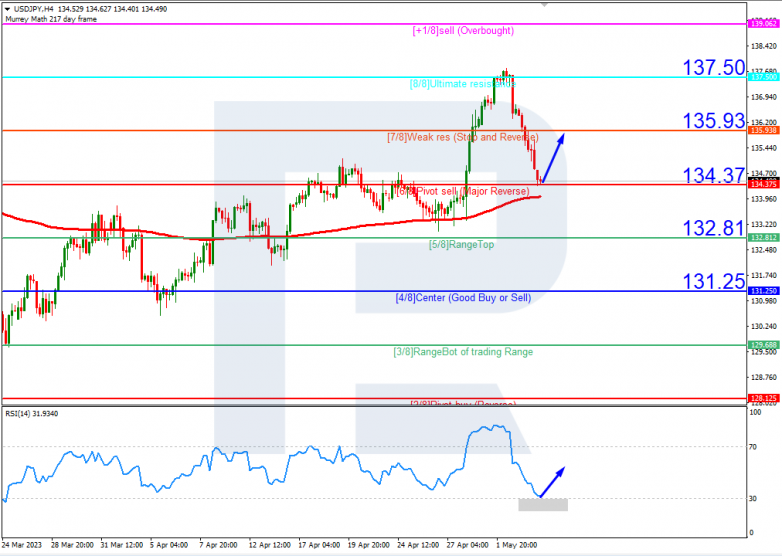Image resolution: width=782 pixels, height=556 pixels.
Task: Click the [4/8]Center (Good Buy or Sell) label
Action: click(x=463, y=298)
